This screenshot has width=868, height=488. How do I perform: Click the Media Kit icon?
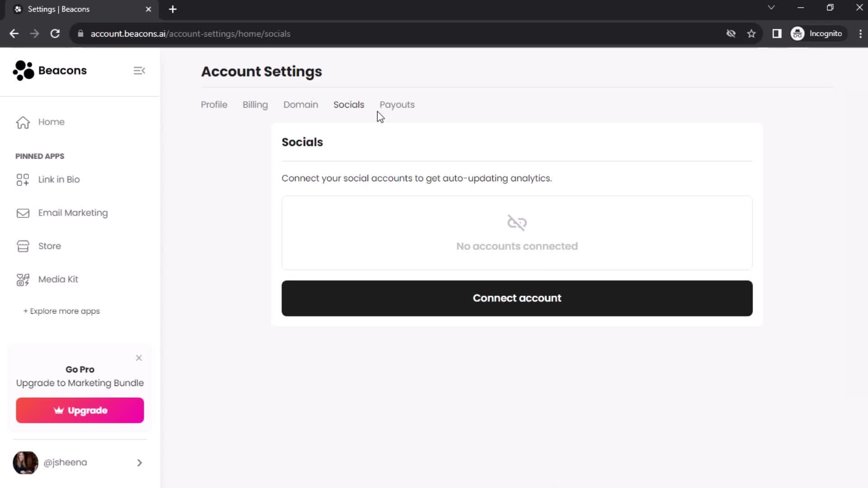tap(23, 279)
